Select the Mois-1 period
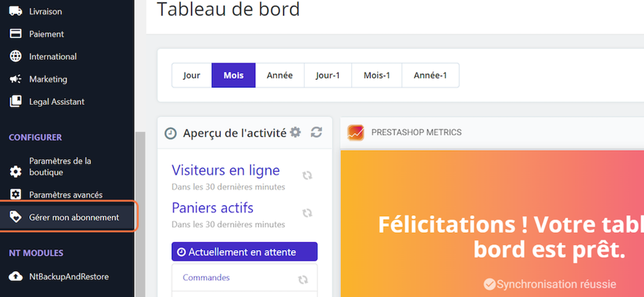This screenshot has width=644, height=297. pyautogui.click(x=377, y=75)
